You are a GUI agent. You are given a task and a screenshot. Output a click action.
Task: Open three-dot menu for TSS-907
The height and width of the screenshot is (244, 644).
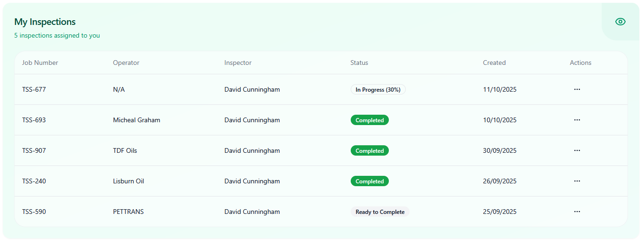[x=577, y=150]
